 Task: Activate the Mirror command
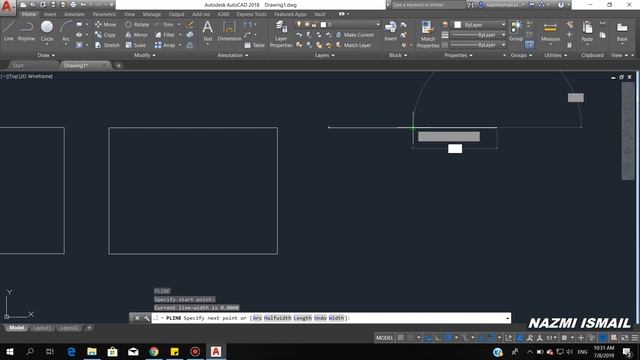[136, 35]
